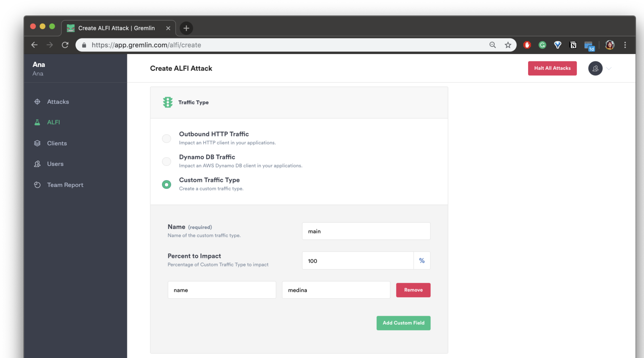This screenshot has height=358, width=644.
Task: Click the ALFI flask icon in sidebar
Action: tap(37, 122)
